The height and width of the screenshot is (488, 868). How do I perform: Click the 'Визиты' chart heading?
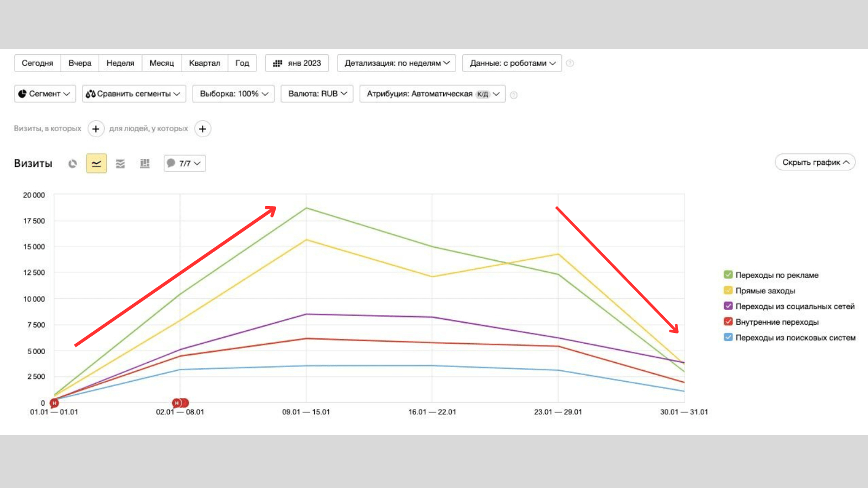33,163
